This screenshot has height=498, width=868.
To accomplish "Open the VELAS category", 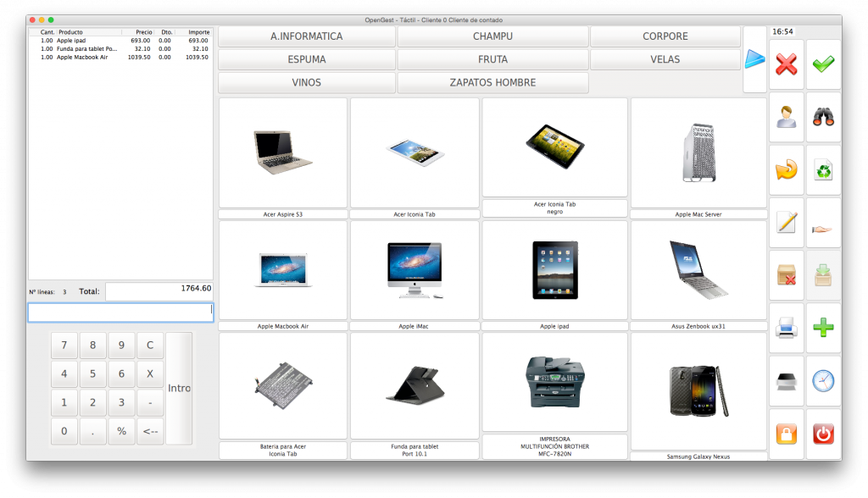I will (665, 60).
